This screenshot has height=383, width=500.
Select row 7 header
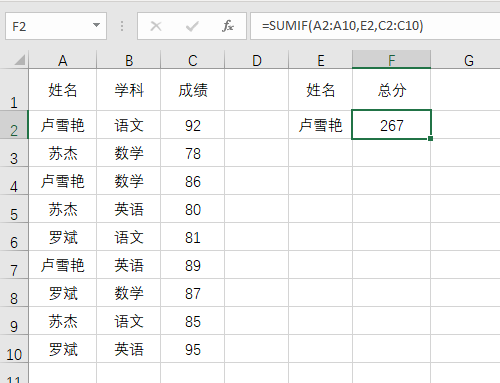[14, 265]
